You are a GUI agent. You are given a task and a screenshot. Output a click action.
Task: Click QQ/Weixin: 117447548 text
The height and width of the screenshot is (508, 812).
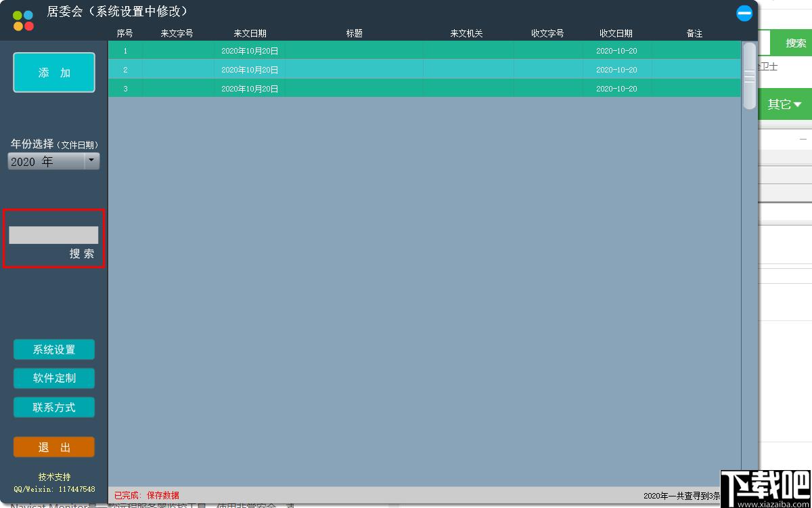[54, 489]
